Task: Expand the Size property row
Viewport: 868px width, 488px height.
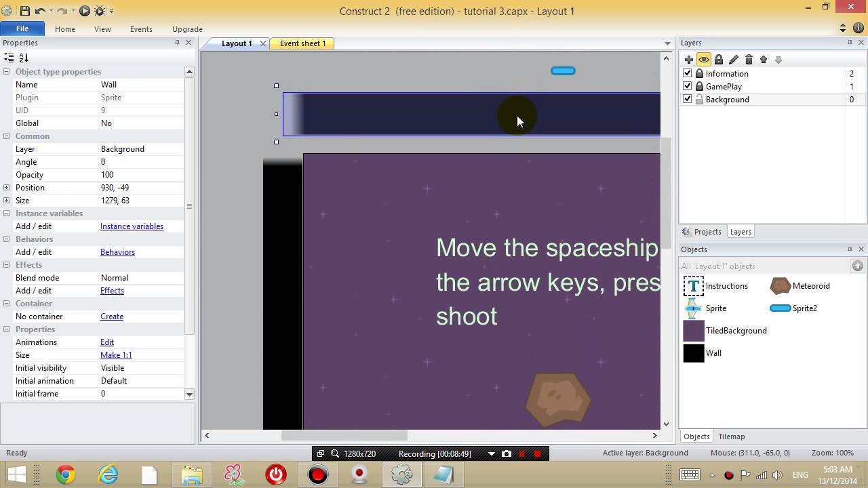Action: [6, 201]
